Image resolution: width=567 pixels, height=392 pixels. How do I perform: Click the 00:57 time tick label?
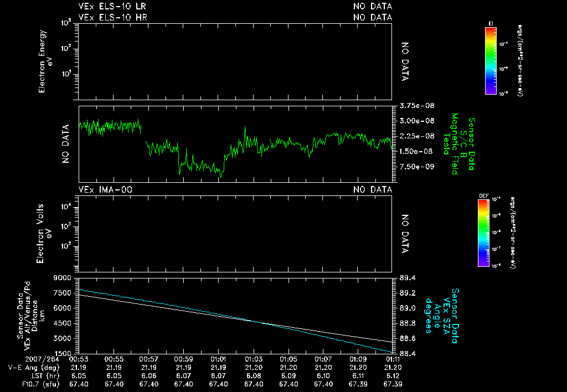148,359
